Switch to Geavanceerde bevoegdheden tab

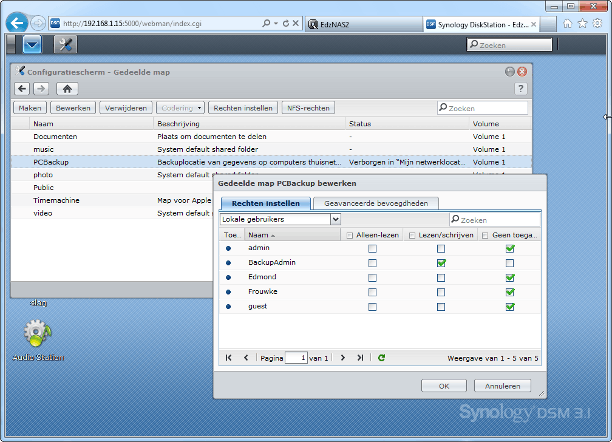coord(376,203)
